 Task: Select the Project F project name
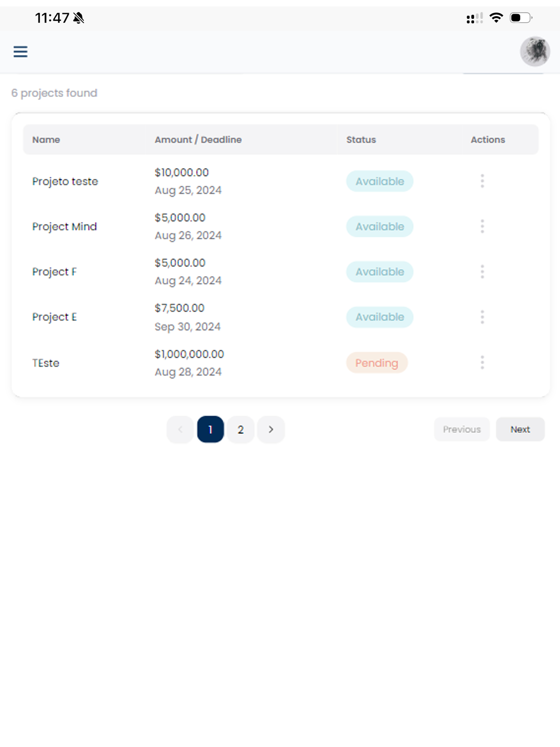coord(54,272)
